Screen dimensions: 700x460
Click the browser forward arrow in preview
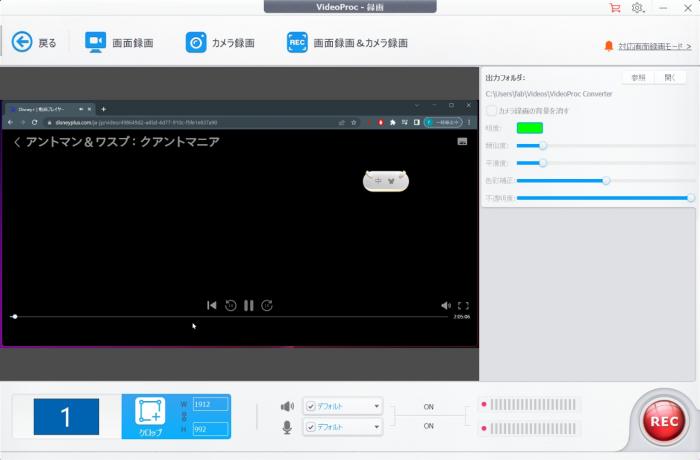[22, 122]
